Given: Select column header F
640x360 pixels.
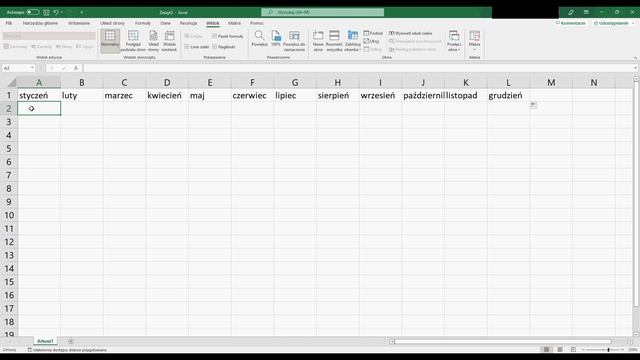Looking at the screenshot, I should coord(252,83).
